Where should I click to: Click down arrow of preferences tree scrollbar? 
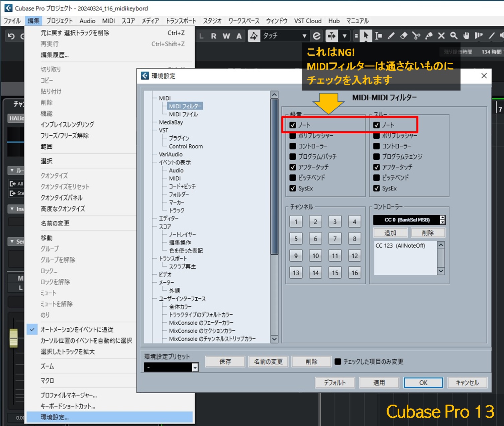pyautogui.click(x=274, y=339)
